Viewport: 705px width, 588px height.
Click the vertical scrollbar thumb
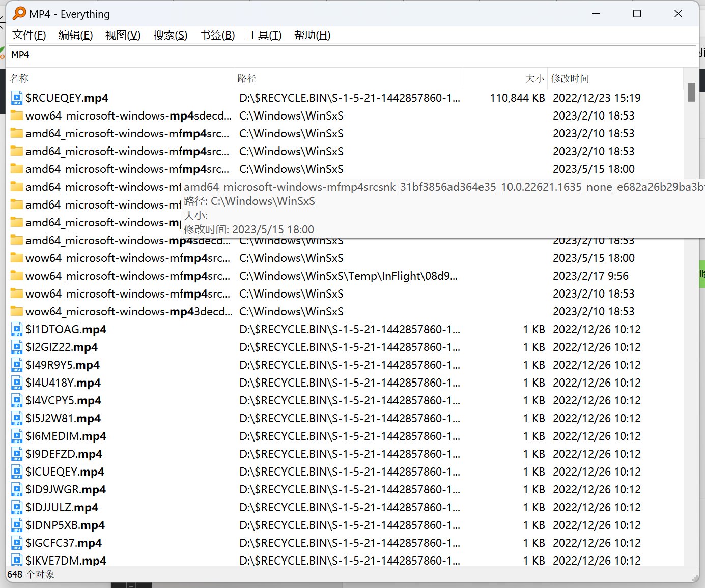point(691,92)
